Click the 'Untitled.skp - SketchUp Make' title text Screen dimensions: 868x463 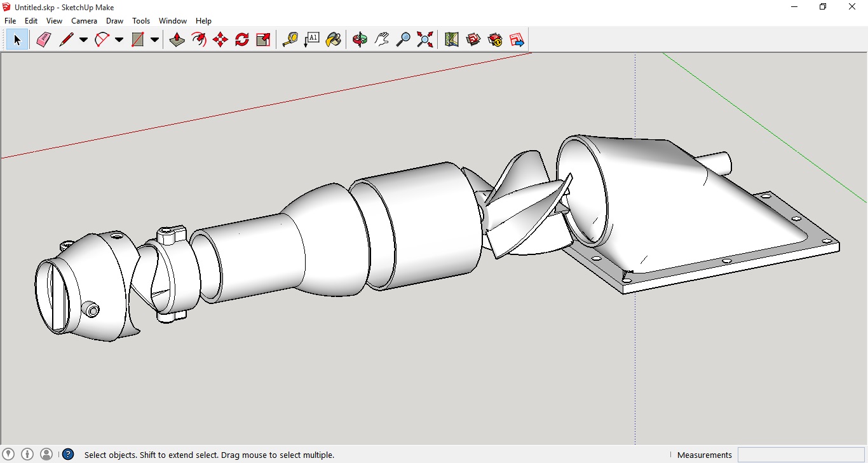point(64,7)
